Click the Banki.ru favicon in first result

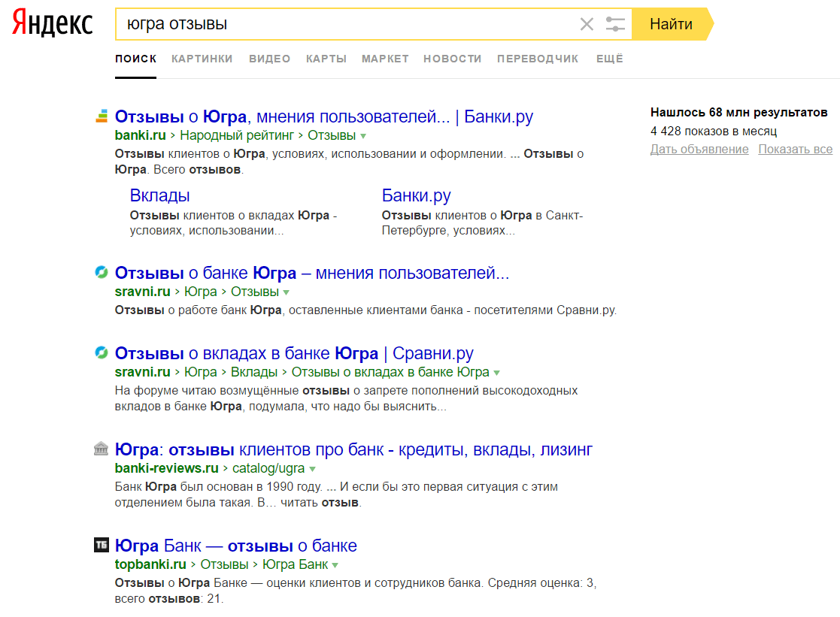click(102, 116)
